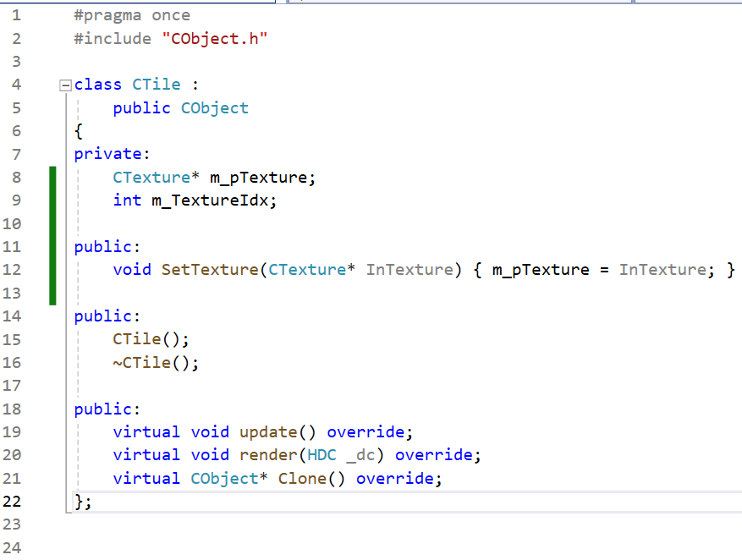Viewport: 742px width, 560px height.
Task: Click the _dc parameter name on line 20
Action: [360, 456]
